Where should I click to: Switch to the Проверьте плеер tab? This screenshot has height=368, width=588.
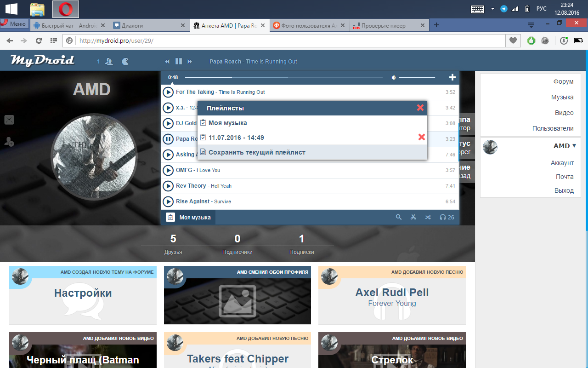pos(389,26)
